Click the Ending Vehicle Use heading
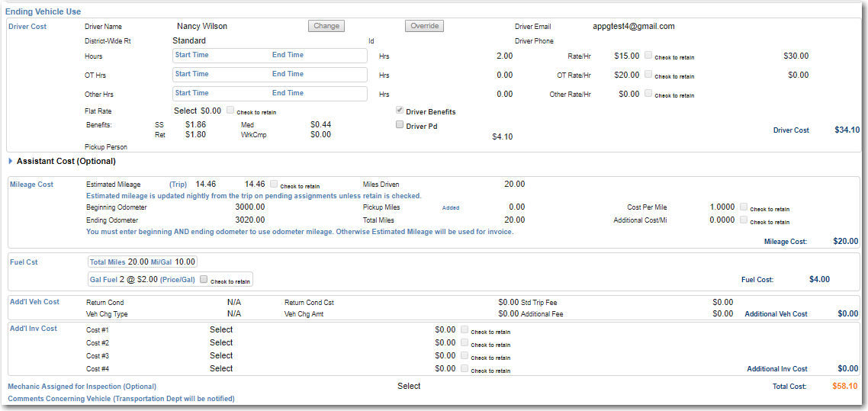868x411 pixels. point(43,11)
